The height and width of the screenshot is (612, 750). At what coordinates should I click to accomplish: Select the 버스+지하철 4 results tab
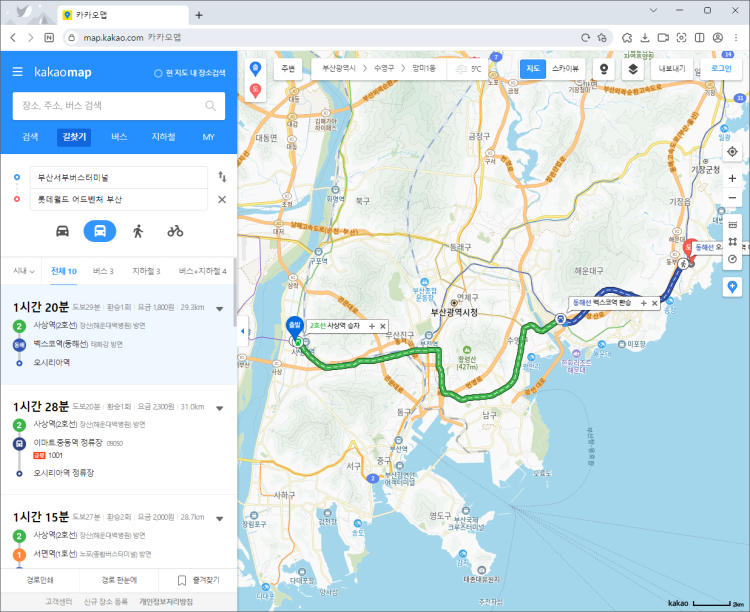(202, 271)
